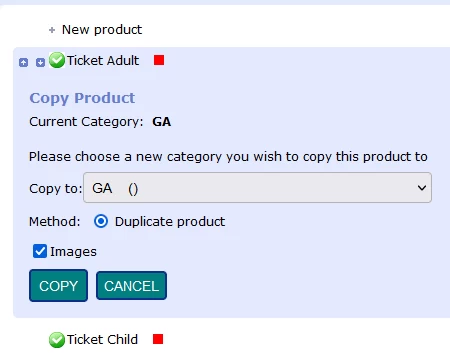450x360 pixels.
Task: Uncheck the Images checkbox
Action: pyautogui.click(x=40, y=251)
